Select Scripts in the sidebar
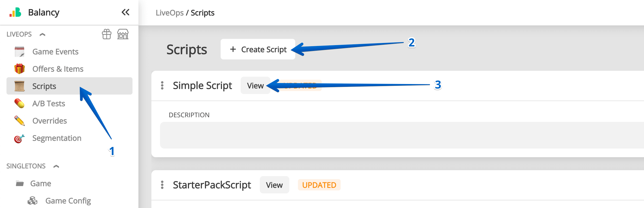The width and height of the screenshot is (644, 208). pyautogui.click(x=44, y=86)
